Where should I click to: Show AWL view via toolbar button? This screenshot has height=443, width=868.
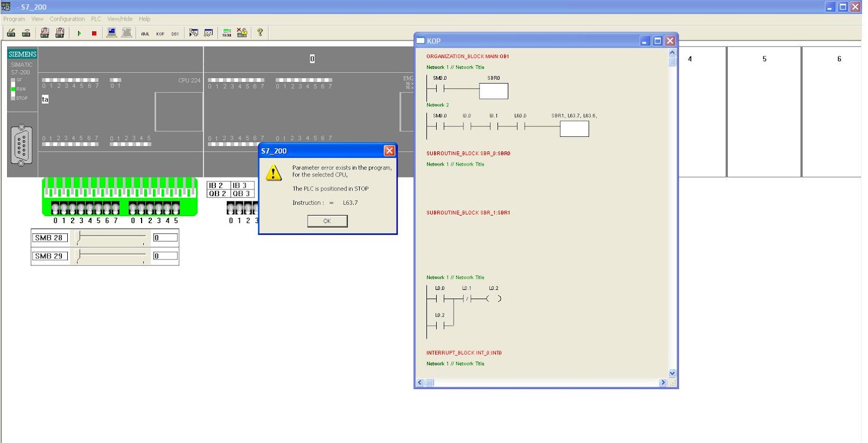(x=145, y=34)
